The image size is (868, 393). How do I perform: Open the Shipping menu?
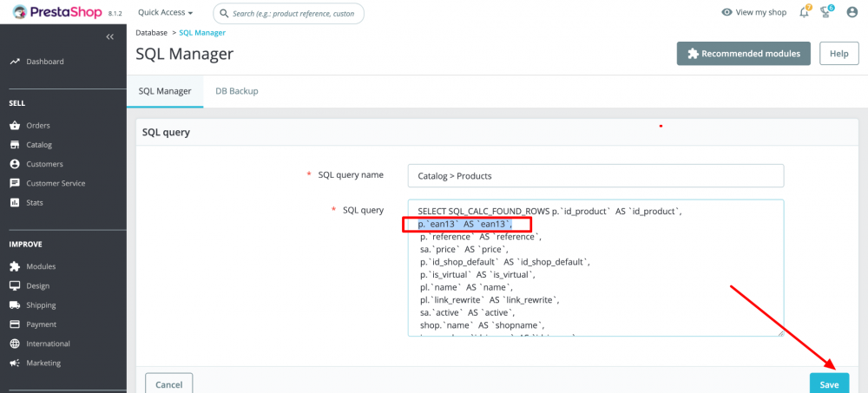click(x=41, y=305)
